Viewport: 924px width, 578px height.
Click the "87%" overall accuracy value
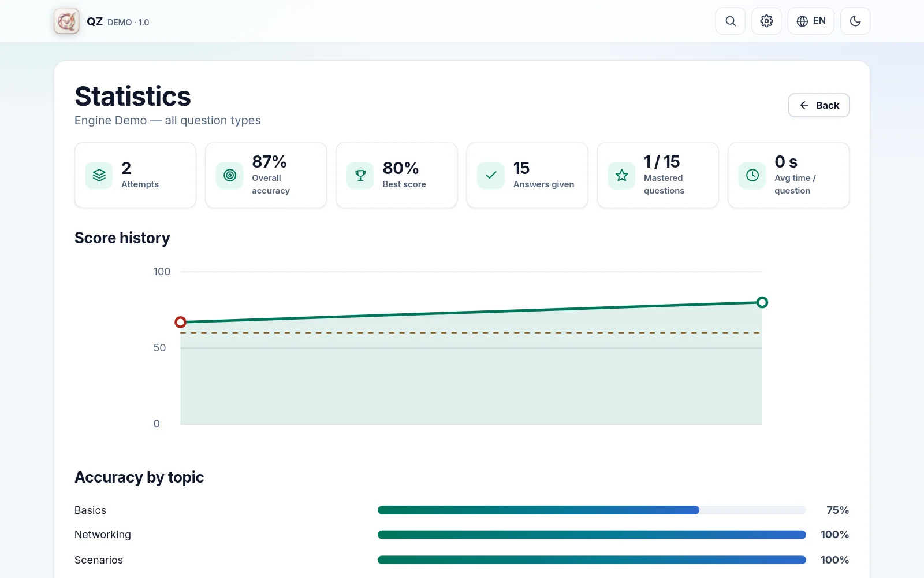click(269, 162)
